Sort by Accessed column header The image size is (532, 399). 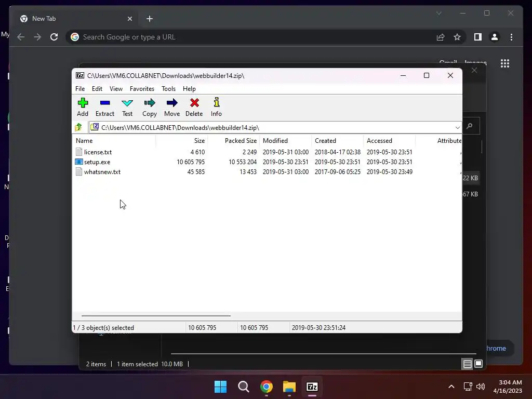pyautogui.click(x=389, y=140)
